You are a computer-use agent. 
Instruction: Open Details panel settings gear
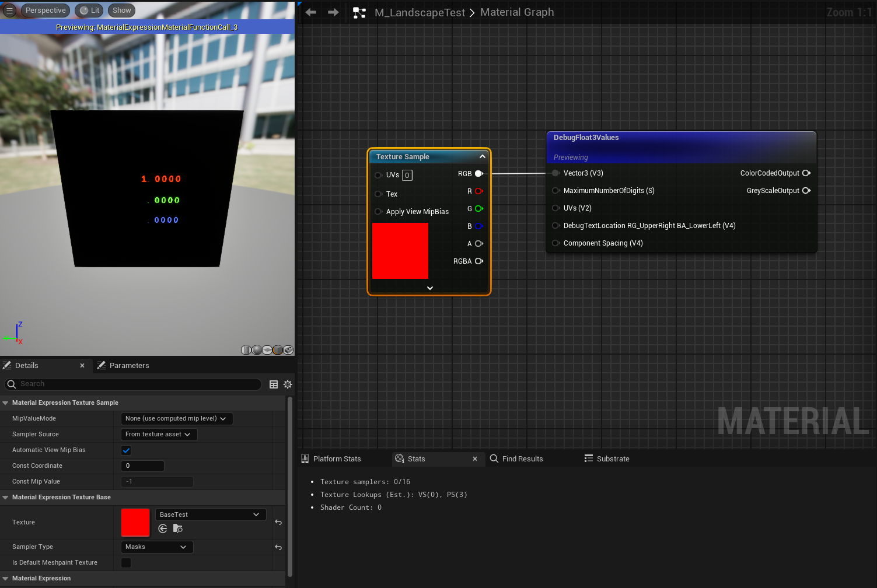pyautogui.click(x=288, y=384)
